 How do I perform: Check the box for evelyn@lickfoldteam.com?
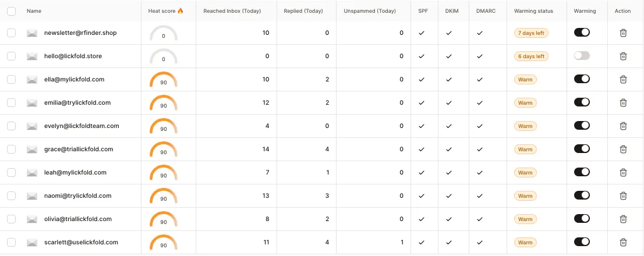pos(12,126)
